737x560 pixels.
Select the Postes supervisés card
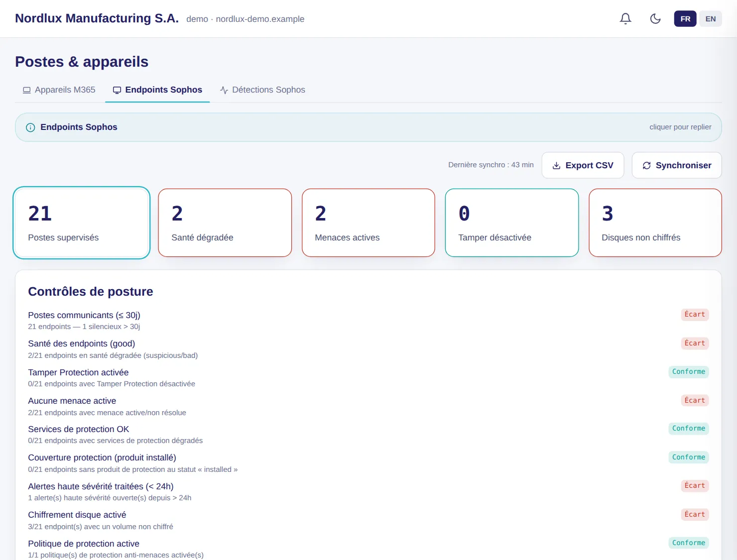[x=82, y=223]
